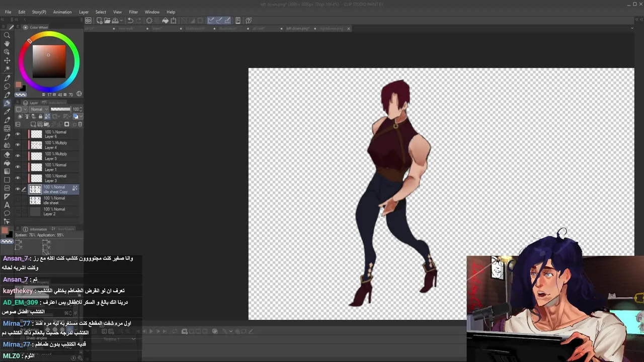Viewport: 644px width, 362px height.
Task: Select the Fill bucket tool
Action: point(7,163)
